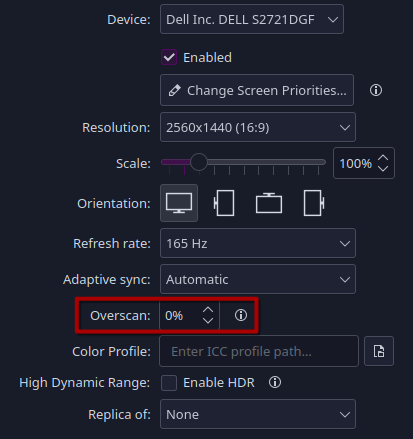Decrease the Overscan value with the down arrow

208,321
